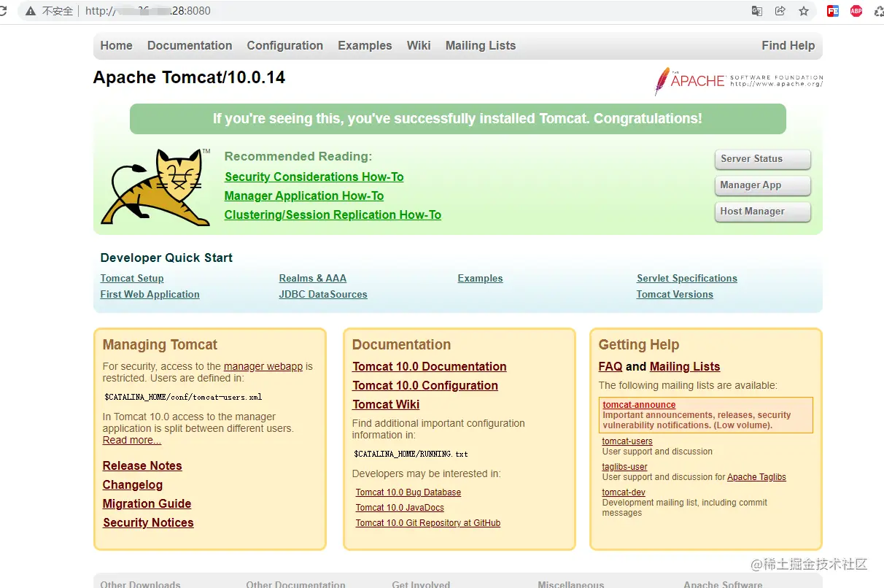Open Security Considerations How-To link
This screenshot has height=588, width=884.
tap(314, 177)
